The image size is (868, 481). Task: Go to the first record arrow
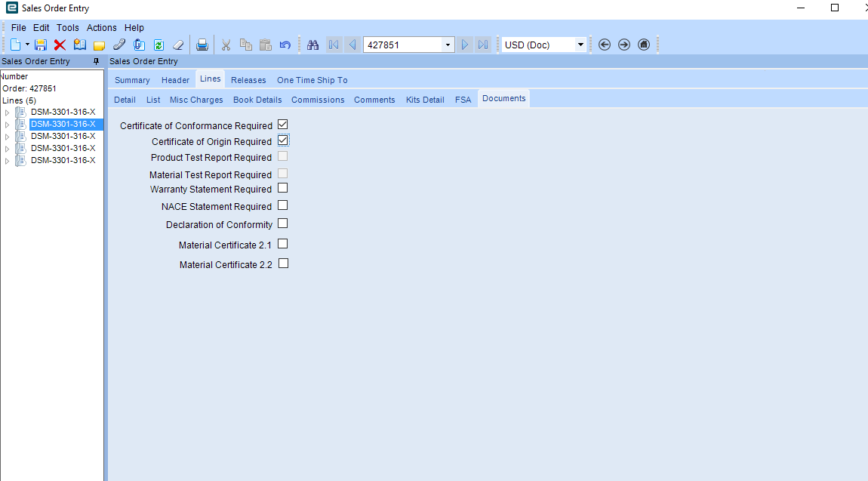pos(334,45)
